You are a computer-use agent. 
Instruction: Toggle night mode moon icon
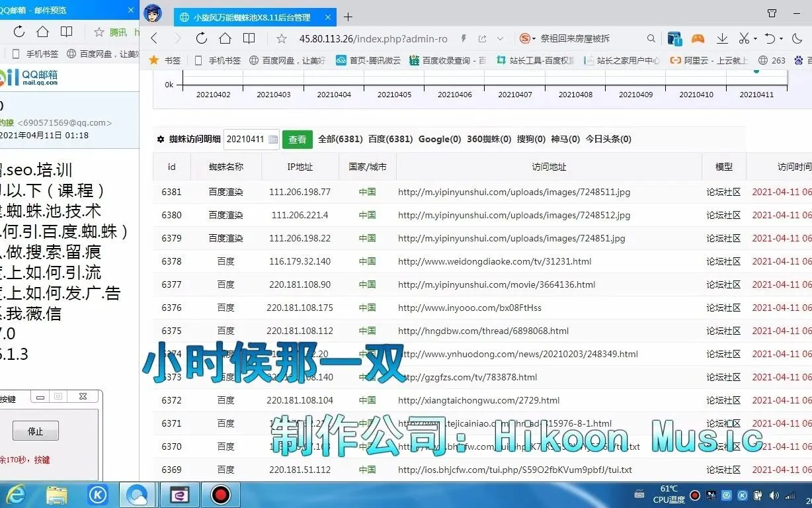(797, 38)
